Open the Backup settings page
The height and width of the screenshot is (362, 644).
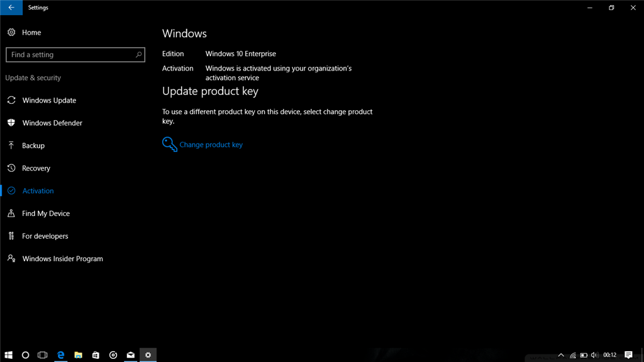click(33, 145)
